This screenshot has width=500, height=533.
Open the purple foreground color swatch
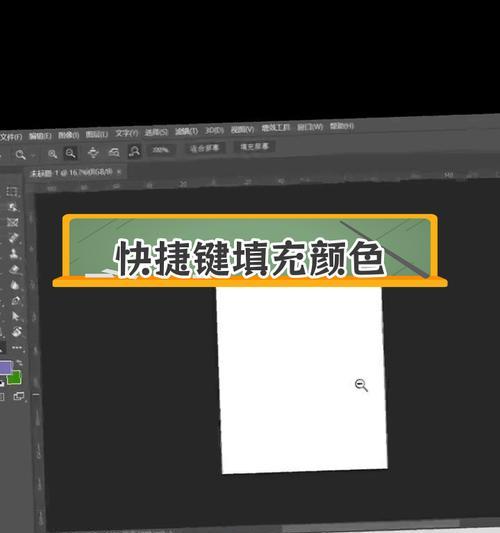coord(5,367)
